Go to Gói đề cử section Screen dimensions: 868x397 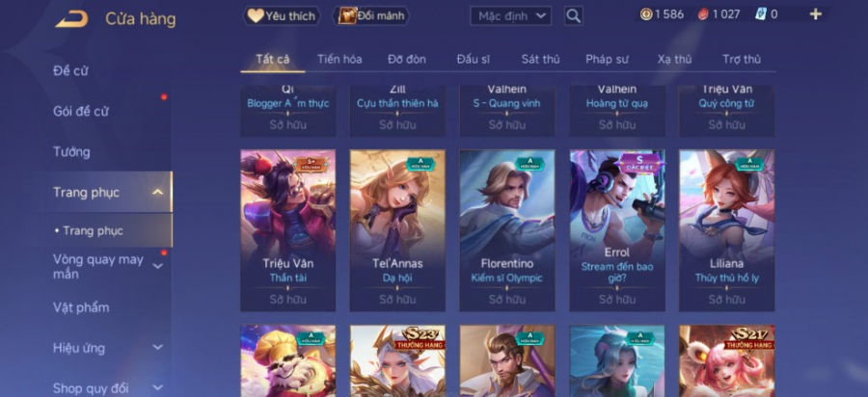point(81,111)
